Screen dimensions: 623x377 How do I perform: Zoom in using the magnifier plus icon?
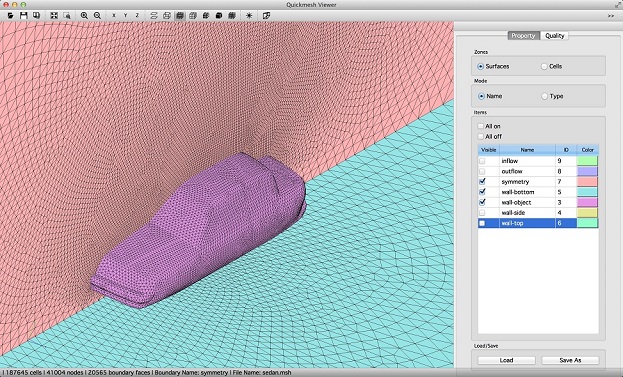coord(84,15)
